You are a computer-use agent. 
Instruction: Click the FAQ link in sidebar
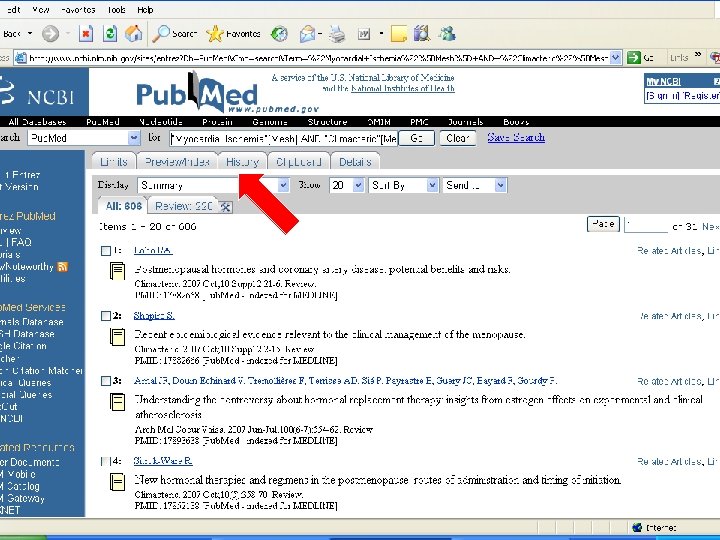pos(21,242)
